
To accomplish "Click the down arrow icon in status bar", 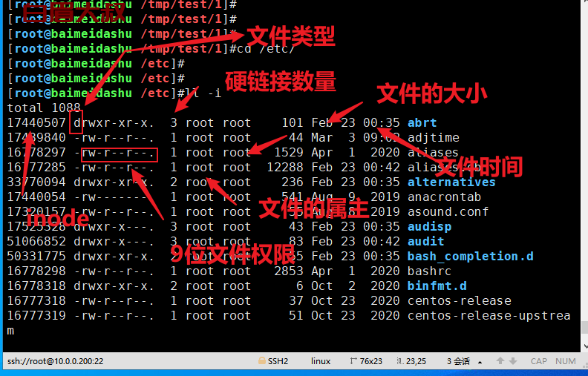I will [x=513, y=361].
